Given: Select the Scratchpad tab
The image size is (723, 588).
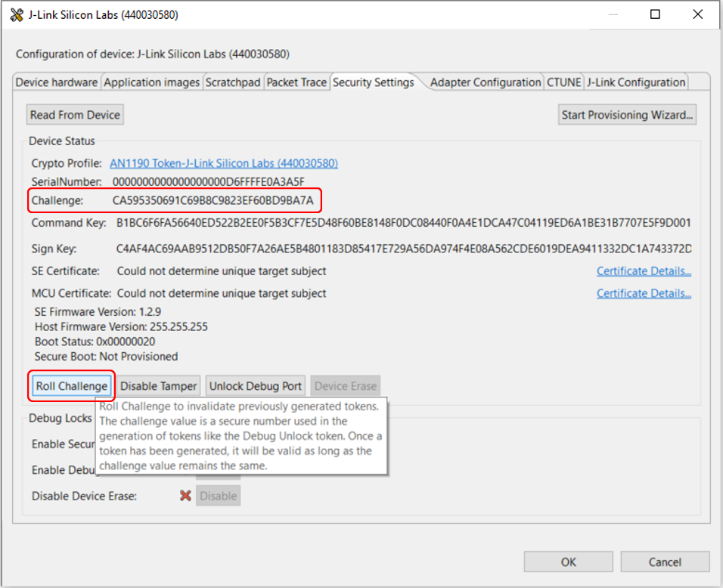Looking at the screenshot, I should pos(233,82).
